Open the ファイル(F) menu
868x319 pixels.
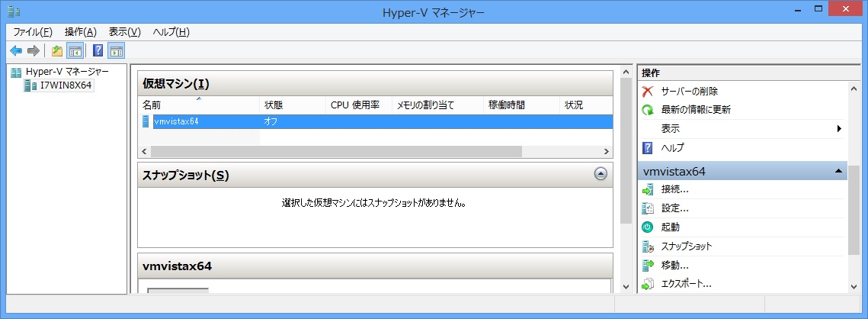click(33, 31)
